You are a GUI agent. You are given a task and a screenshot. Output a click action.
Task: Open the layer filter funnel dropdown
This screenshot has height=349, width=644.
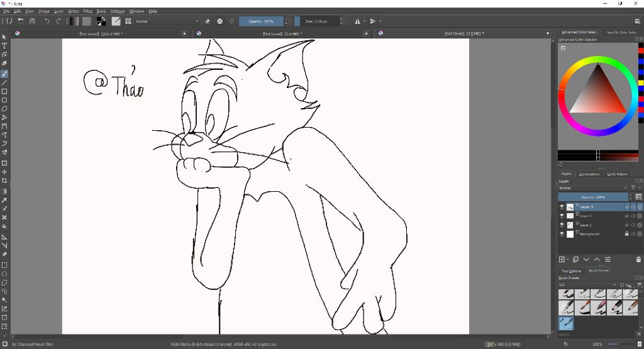pyautogui.click(x=635, y=188)
